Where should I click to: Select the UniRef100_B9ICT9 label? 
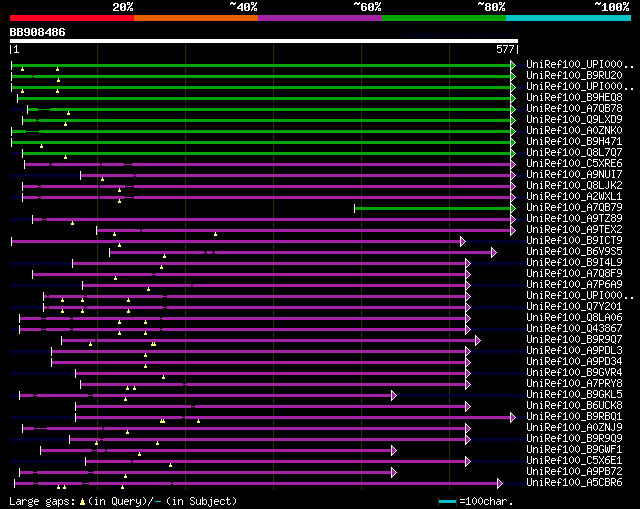(x=574, y=241)
